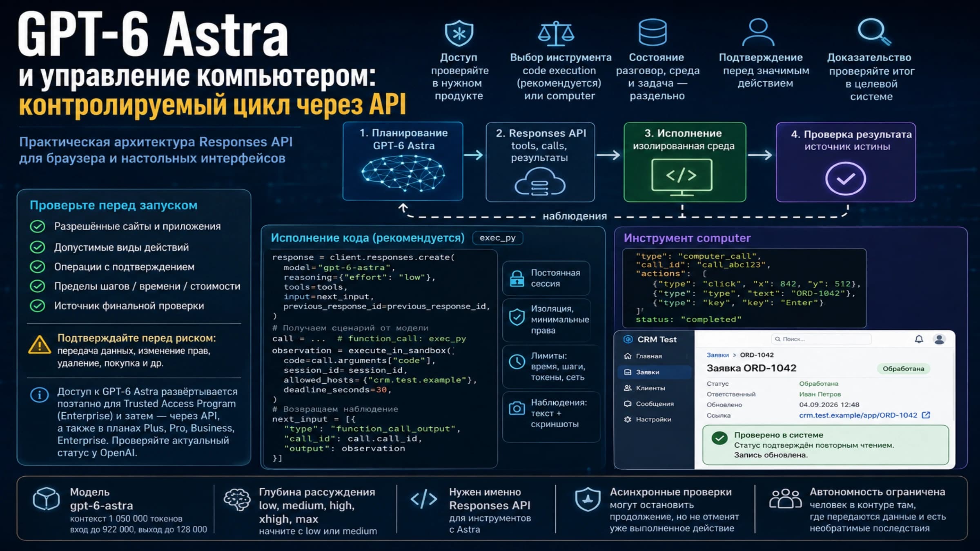
Task: Click the check mark beside Разрешённые сайты и приложения
Action: click(x=38, y=227)
